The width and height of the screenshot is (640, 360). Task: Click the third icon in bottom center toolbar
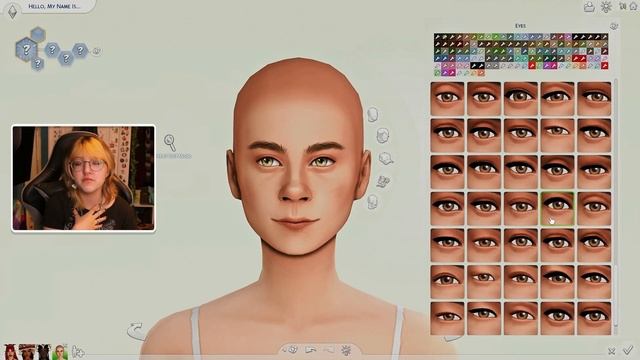[329, 350]
